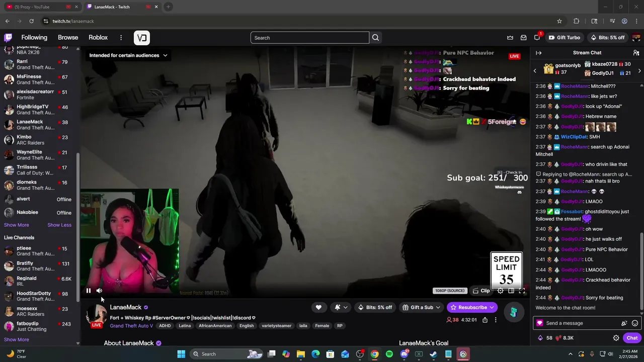644x362 pixels.
Task: Click the Gift Turbo button
Action: click(x=565, y=38)
